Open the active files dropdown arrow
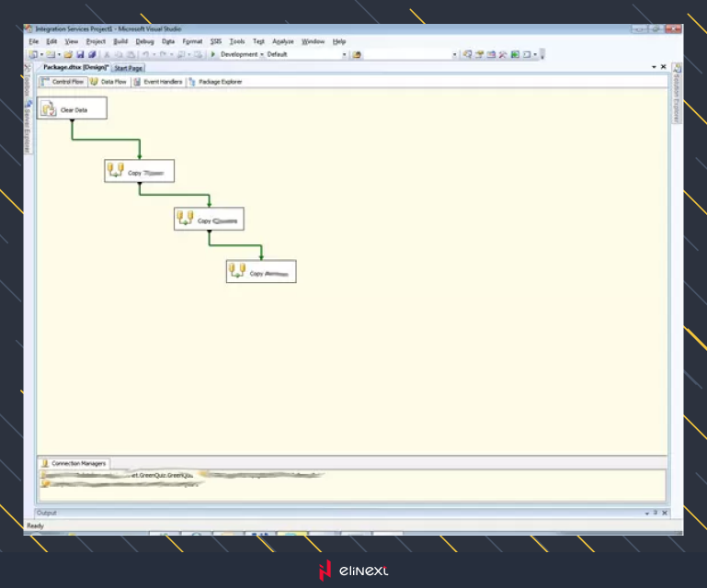Screen dimensions: 707x588 pos(654,67)
